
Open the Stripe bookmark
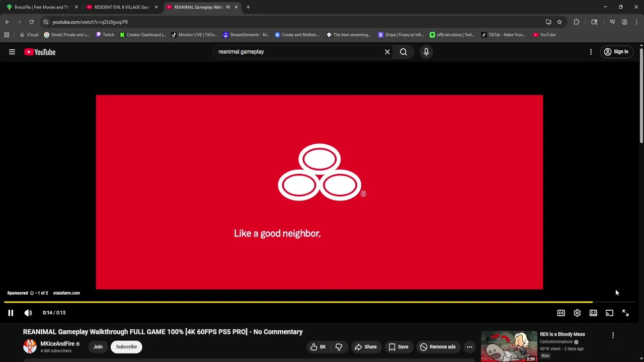point(401,35)
